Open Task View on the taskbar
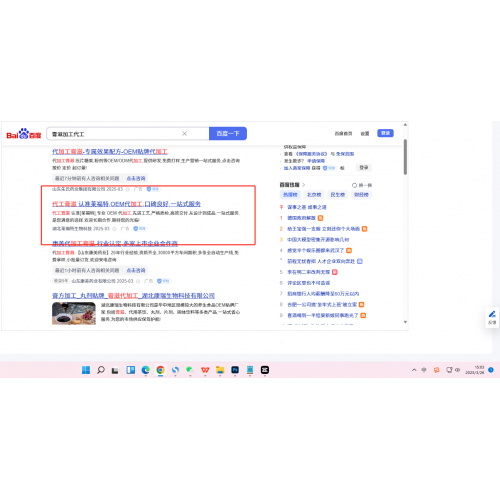This screenshot has width=500, height=500. click(115, 370)
